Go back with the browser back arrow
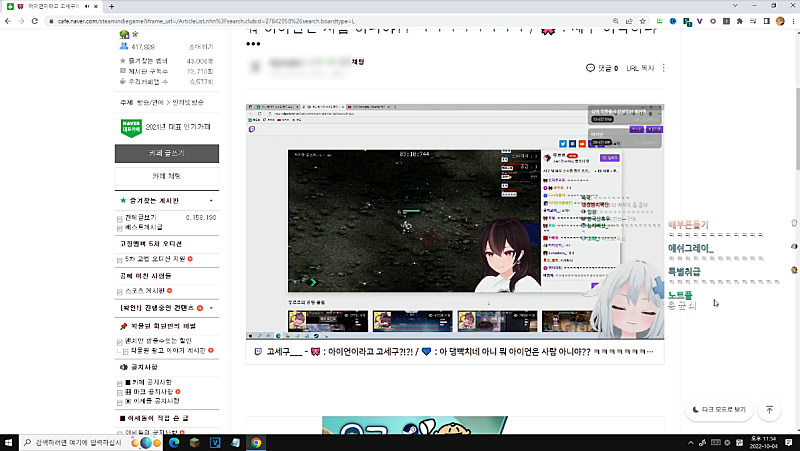This screenshot has height=451, width=800. pos(8,21)
